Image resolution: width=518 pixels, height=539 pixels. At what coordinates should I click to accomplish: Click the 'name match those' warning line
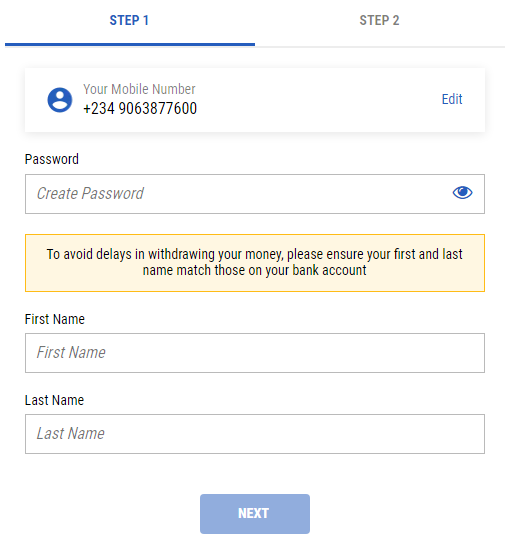[x=254, y=270]
